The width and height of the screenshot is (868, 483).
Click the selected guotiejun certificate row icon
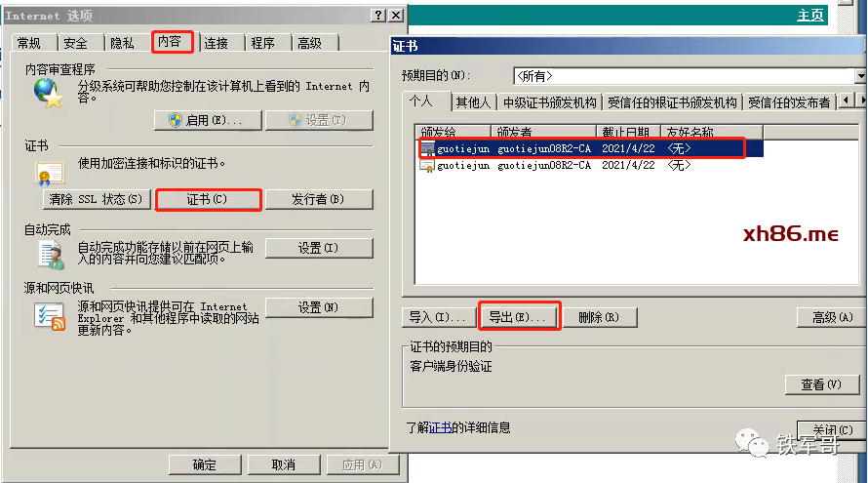coord(427,148)
